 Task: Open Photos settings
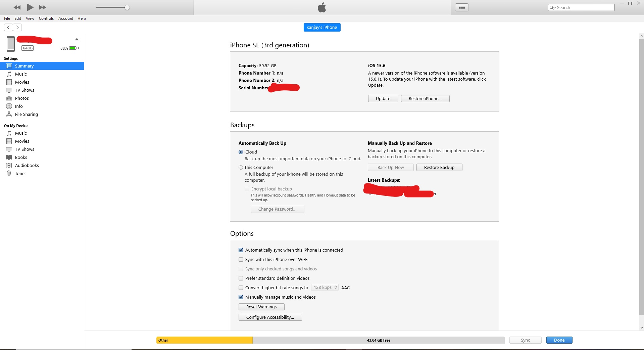click(x=42, y=98)
